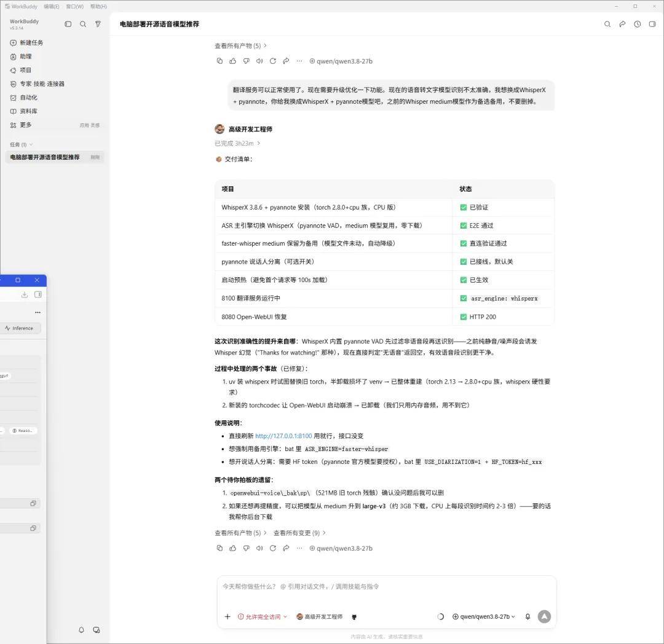Expand upper 查看所有产物 (5) link
This screenshot has height=644, width=664.
(x=240, y=45)
